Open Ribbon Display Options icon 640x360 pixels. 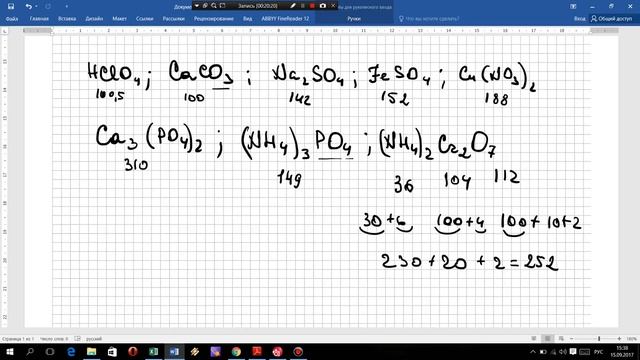coord(573,7)
